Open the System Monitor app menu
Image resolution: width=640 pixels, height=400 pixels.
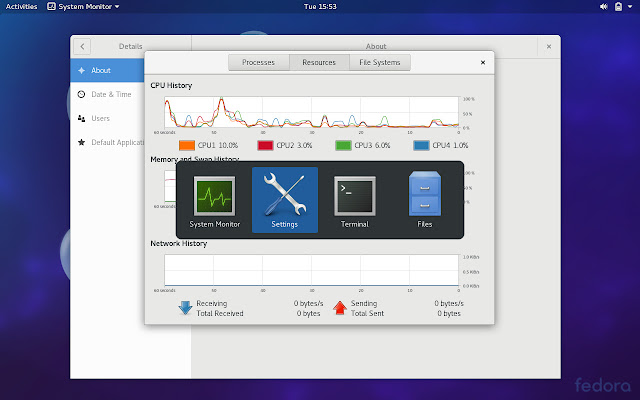[x=84, y=7]
